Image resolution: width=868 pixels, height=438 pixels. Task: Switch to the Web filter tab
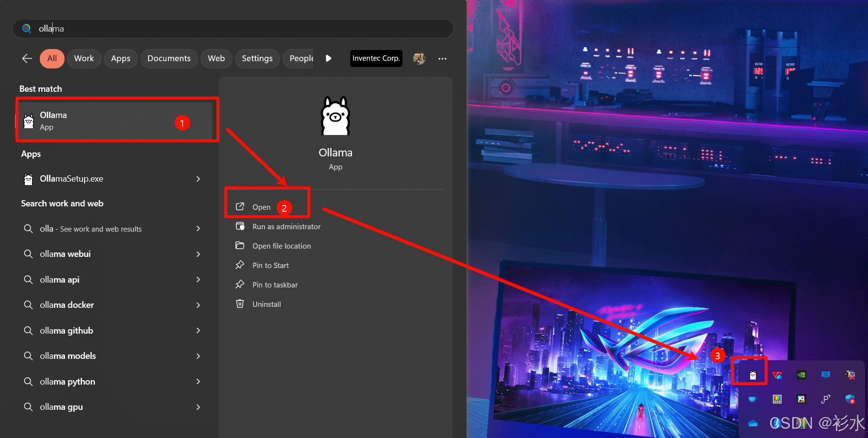pos(217,58)
